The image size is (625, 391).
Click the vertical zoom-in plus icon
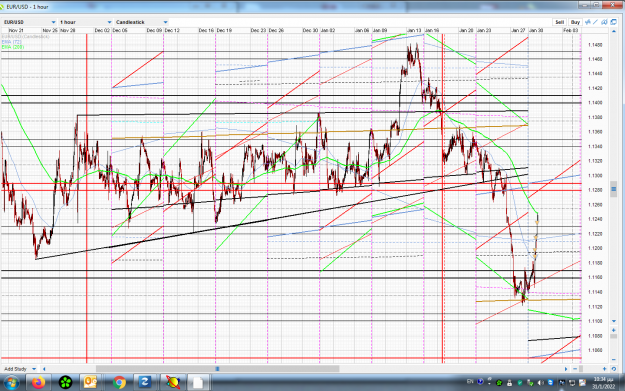614,330
